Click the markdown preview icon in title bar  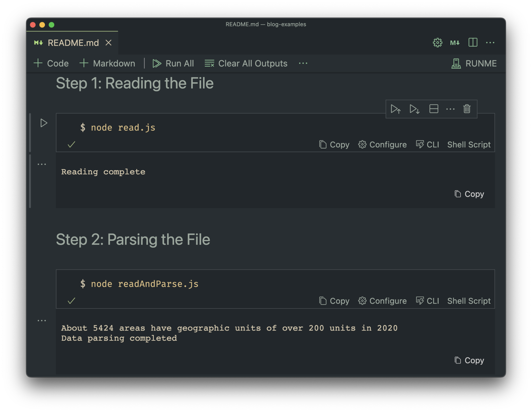(455, 43)
